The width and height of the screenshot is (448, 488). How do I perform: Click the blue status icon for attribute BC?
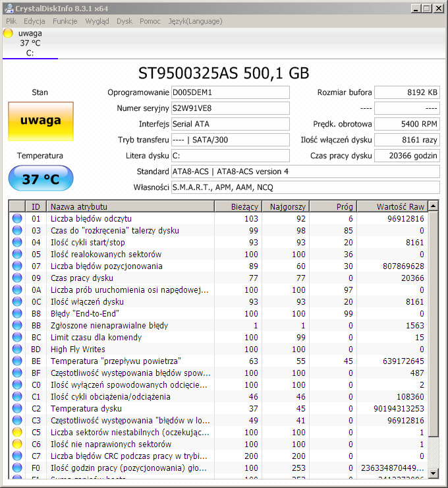tap(17, 337)
